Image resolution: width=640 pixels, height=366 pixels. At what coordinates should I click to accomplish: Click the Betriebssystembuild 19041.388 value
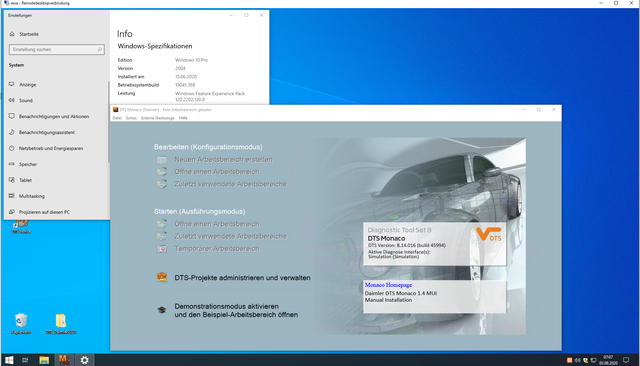click(x=185, y=85)
